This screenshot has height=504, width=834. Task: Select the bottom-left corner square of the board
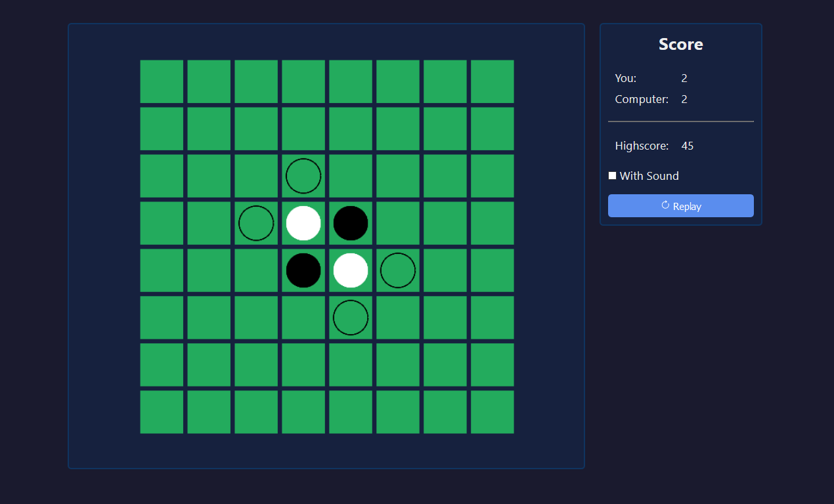[162, 412]
